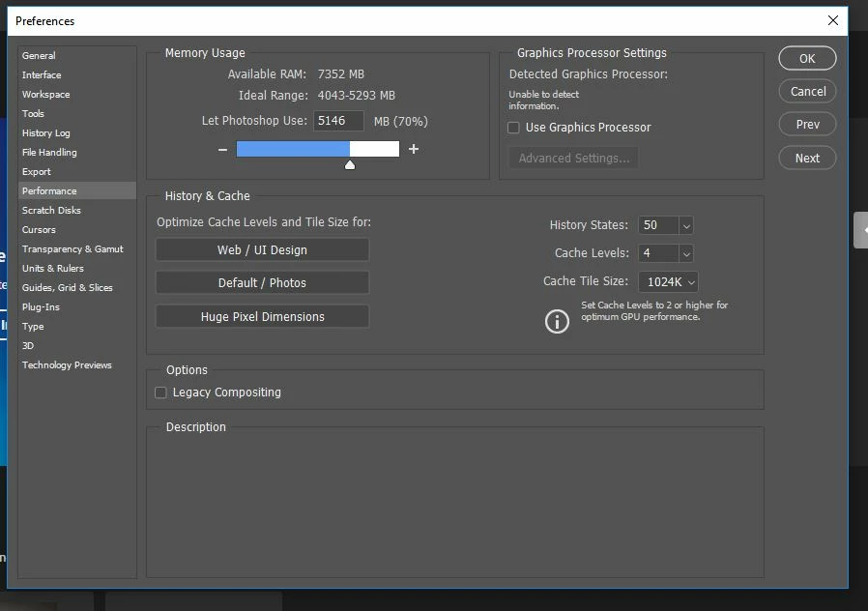
Task: Select the 3D preferences category
Action: [77, 346]
